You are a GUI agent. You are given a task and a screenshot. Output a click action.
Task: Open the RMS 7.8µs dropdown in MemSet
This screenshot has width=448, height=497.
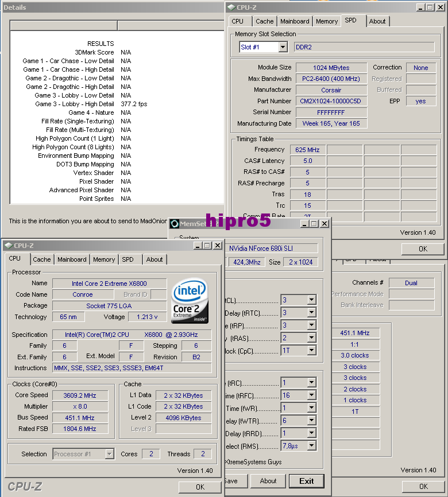click(x=311, y=446)
